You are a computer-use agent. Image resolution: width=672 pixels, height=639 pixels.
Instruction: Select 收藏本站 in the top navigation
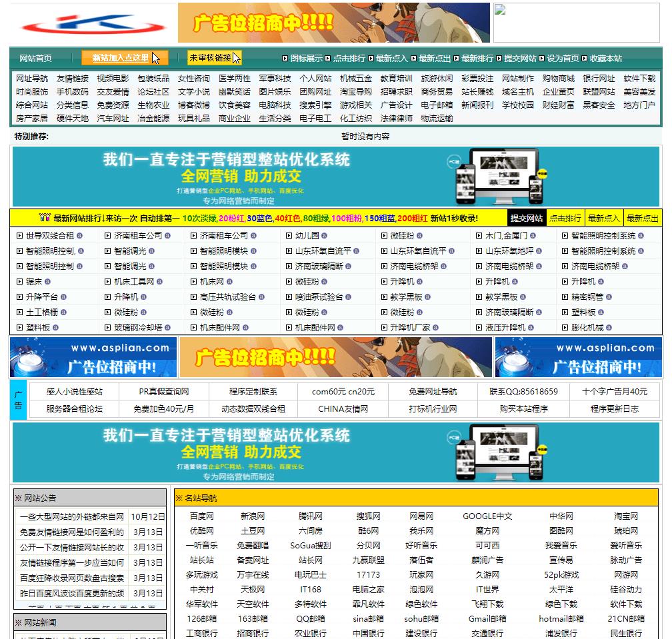pos(605,58)
